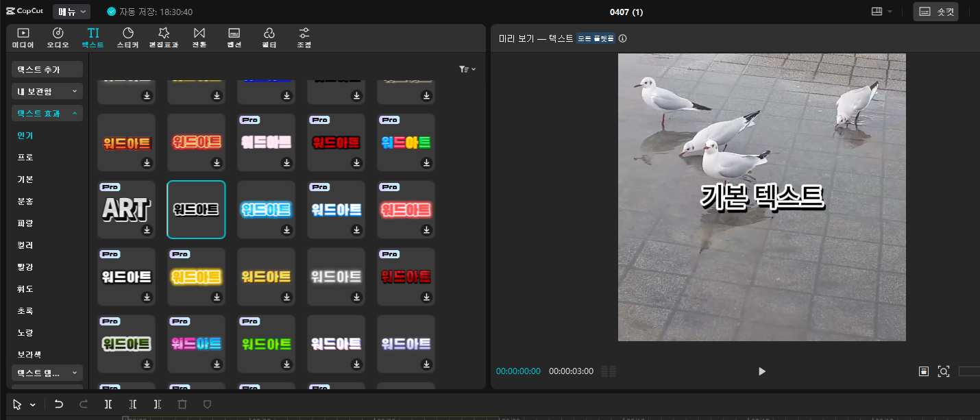
Task: Select the highlighted black-on-white 워드아트 effect
Action: 196,210
